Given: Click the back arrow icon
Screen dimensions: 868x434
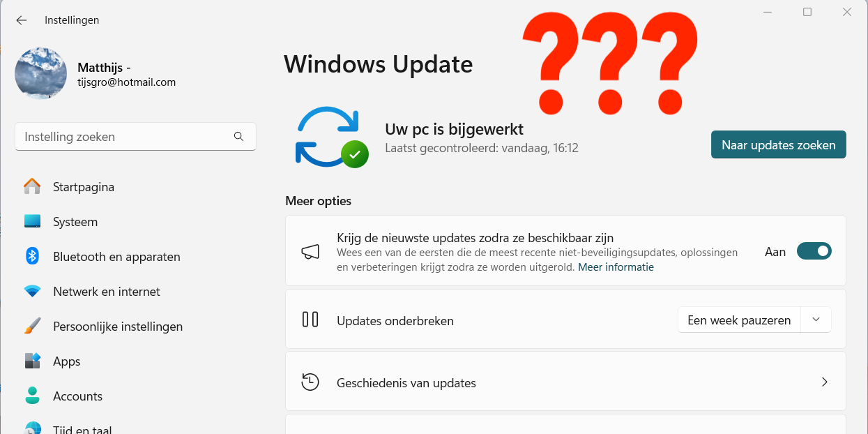Looking at the screenshot, I should coord(22,20).
